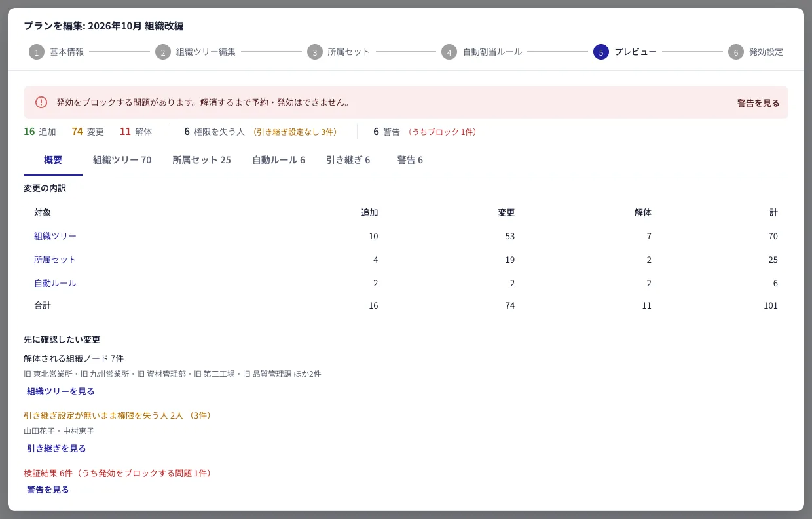Click the 11 解体 summary count

pyautogui.click(x=136, y=132)
